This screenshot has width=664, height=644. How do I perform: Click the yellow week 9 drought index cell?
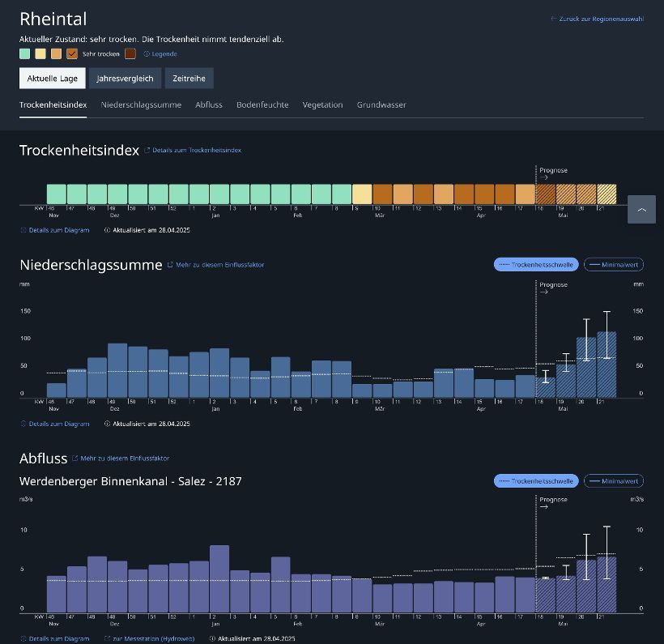point(362,194)
